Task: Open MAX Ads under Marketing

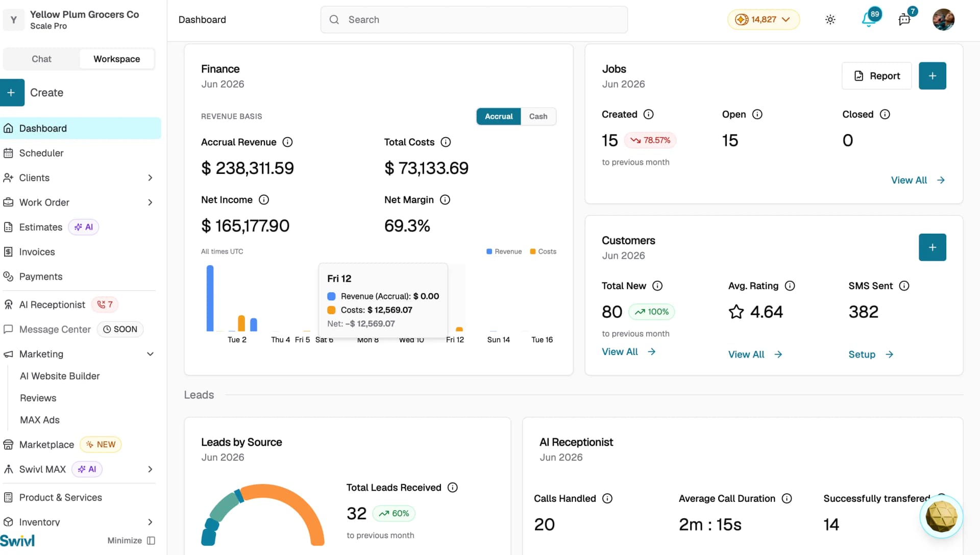Action: pos(40,420)
